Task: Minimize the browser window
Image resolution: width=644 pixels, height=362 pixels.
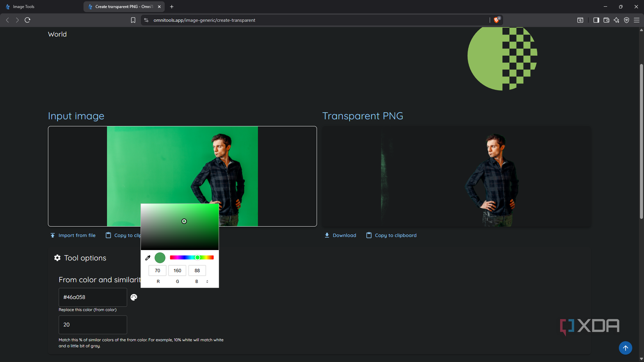Action: 605,7
